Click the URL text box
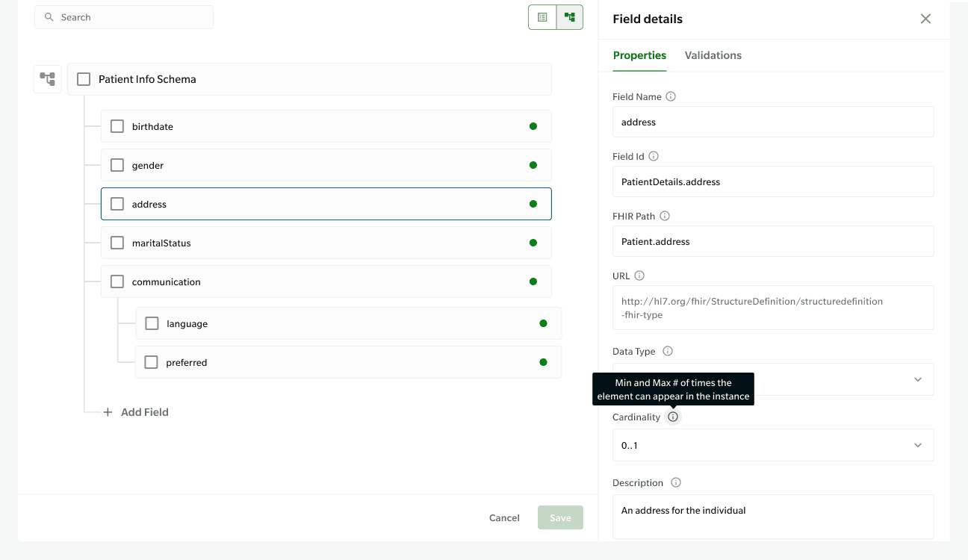This screenshot has height=560, width=968. point(773,308)
